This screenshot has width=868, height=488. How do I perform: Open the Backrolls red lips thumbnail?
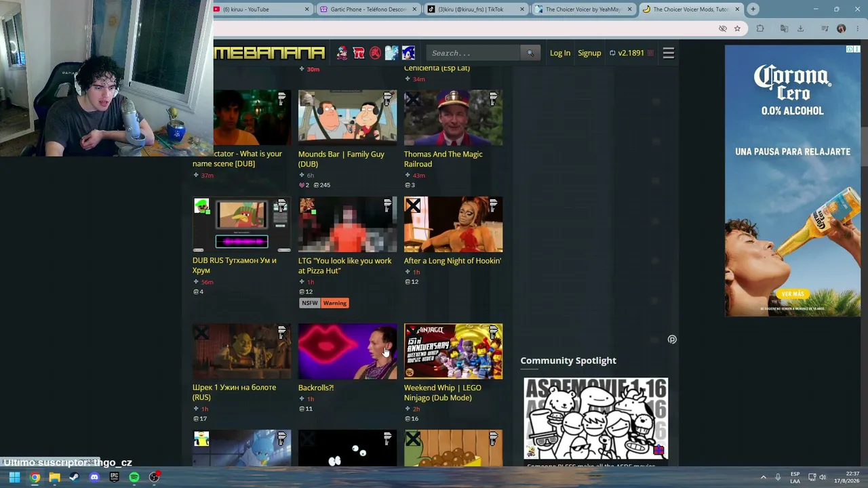(x=348, y=352)
